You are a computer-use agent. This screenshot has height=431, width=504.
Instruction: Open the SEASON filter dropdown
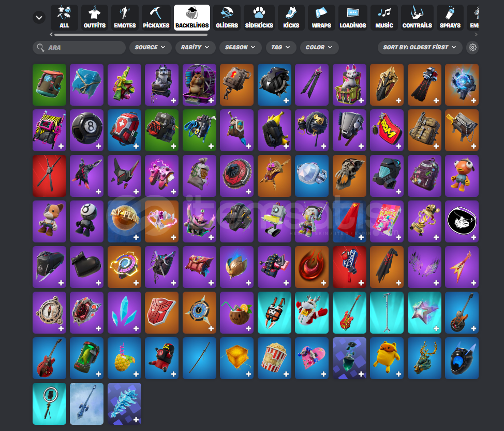[x=240, y=47]
